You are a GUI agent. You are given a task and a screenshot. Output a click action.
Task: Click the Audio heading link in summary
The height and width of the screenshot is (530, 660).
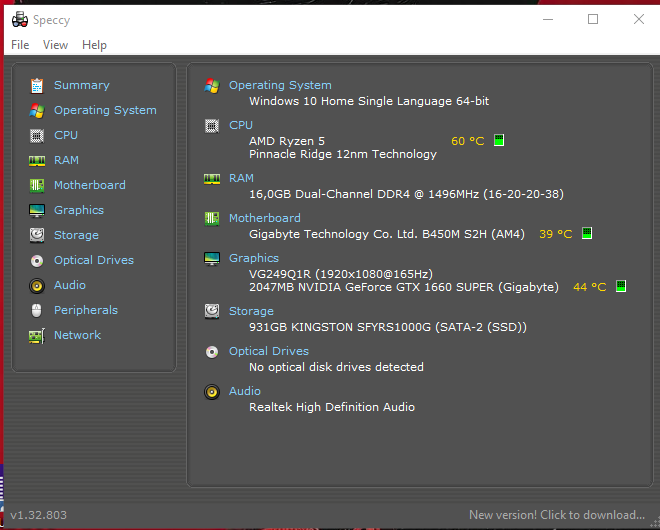coord(245,391)
